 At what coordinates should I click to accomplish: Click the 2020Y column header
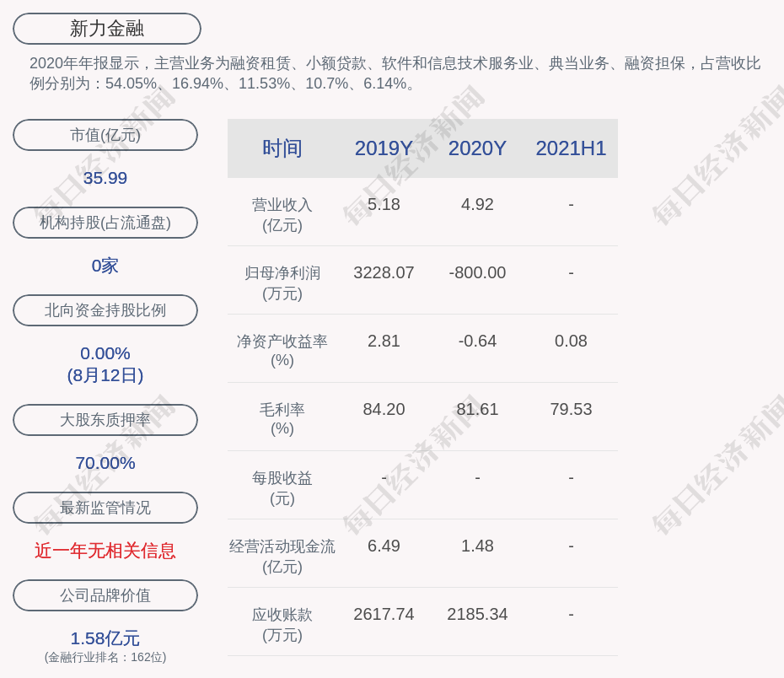tap(477, 148)
